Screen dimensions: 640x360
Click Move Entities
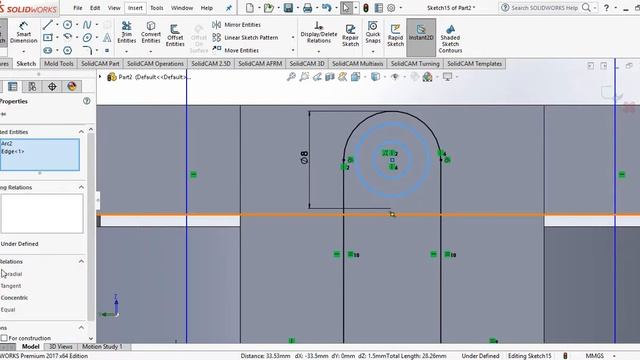236,50
